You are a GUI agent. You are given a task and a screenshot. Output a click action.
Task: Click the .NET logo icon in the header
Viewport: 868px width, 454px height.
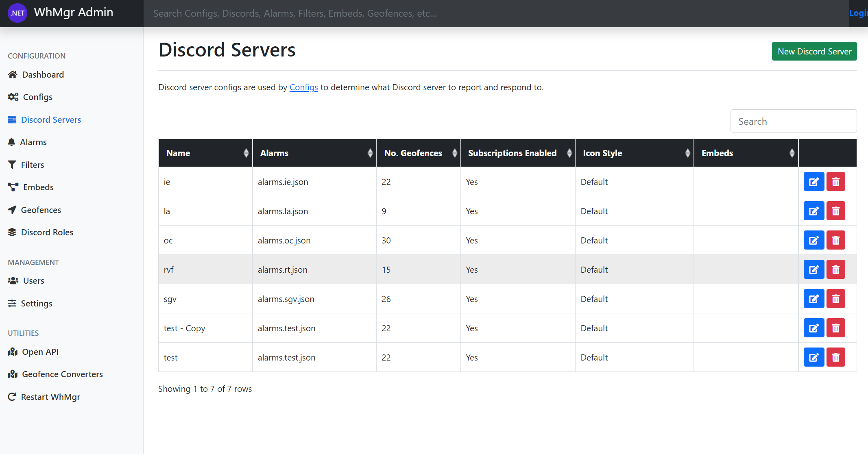pos(17,13)
